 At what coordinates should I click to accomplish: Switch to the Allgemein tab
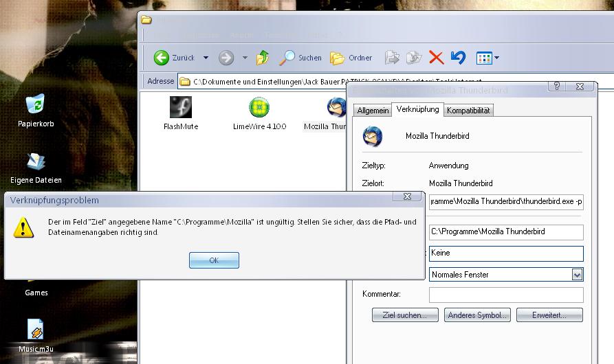pos(373,111)
